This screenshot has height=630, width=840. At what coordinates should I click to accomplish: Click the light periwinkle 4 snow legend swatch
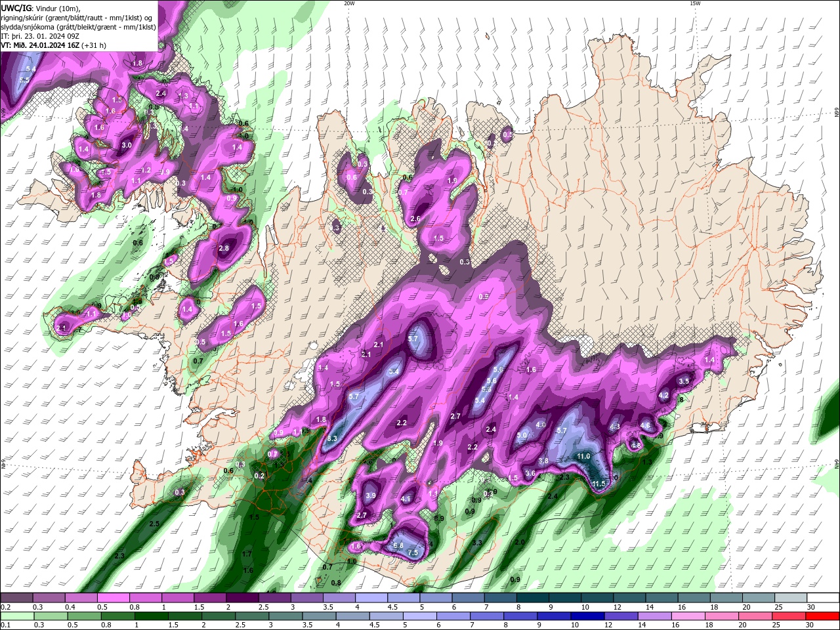coord(371,598)
